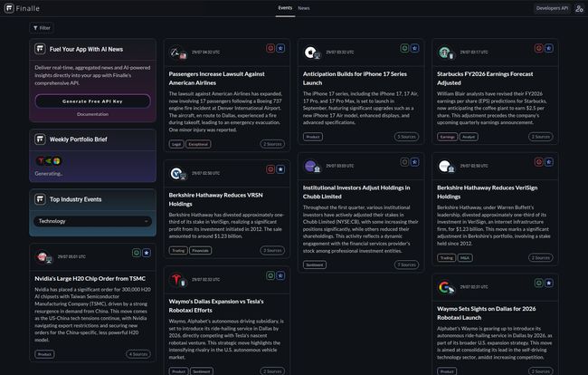Click the Chubb Limited company logo
This screenshot has width=588, height=375.
309,166
